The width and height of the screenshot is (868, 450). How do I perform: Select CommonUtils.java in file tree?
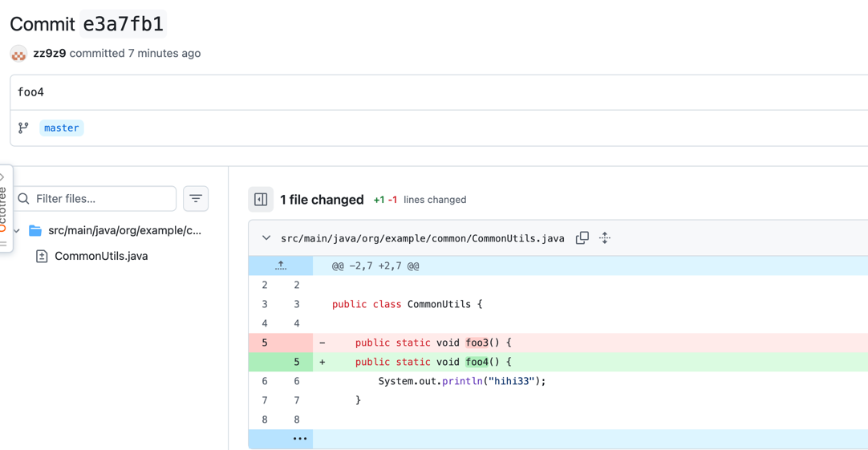(101, 256)
